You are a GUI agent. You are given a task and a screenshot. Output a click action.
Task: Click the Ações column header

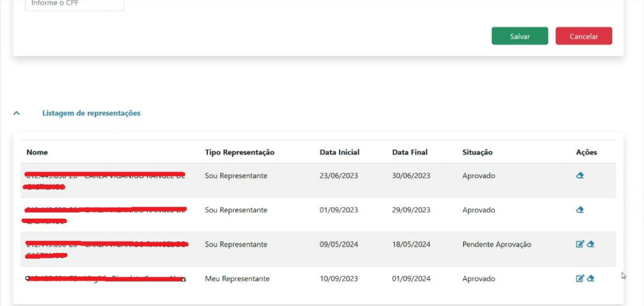click(587, 152)
